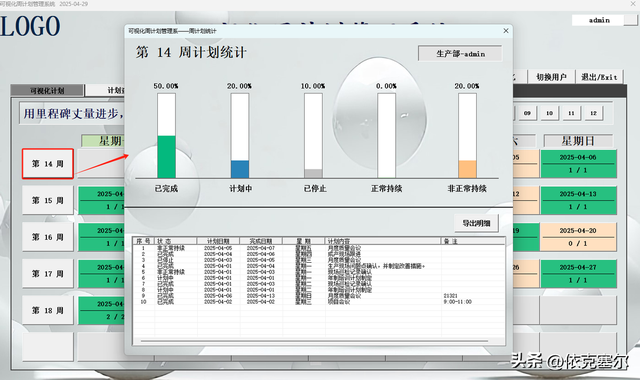
Task: Click the 星期日 column header in main window
Action: point(578,141)
